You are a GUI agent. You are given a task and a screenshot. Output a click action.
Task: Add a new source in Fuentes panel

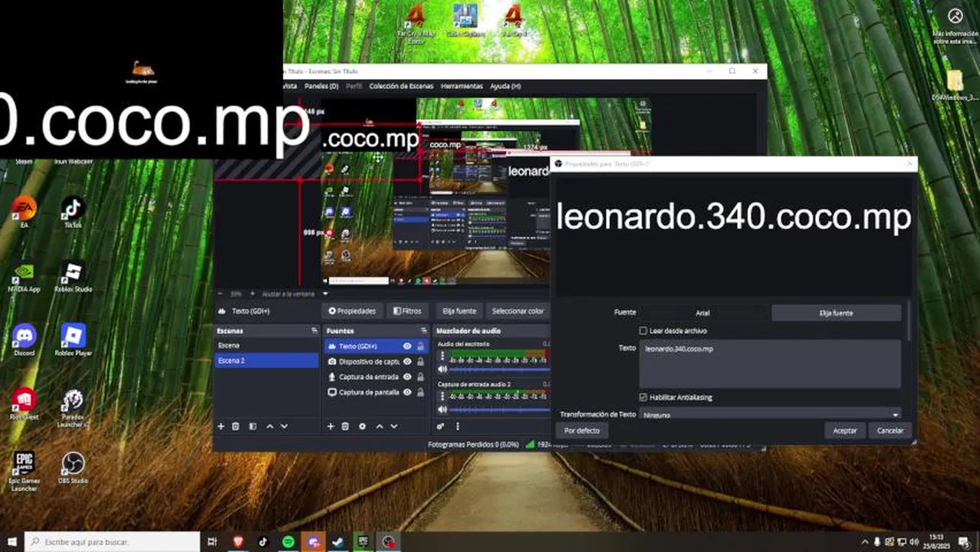point(331,426)
